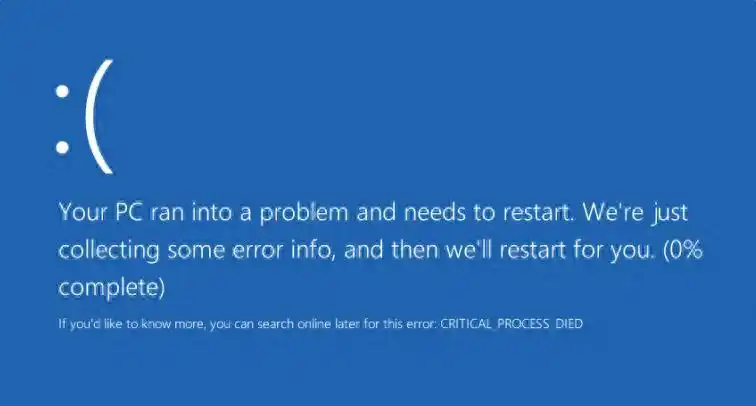756x406 pixels.
Task: Click the large parenthesis frown symbol
Action: click(100, 116)
